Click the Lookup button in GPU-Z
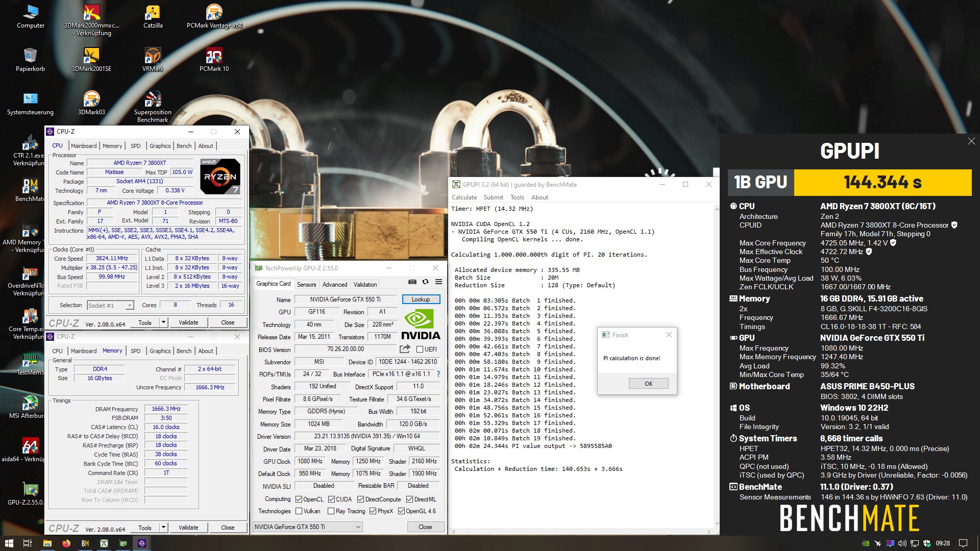 click(x=421, y=299)
